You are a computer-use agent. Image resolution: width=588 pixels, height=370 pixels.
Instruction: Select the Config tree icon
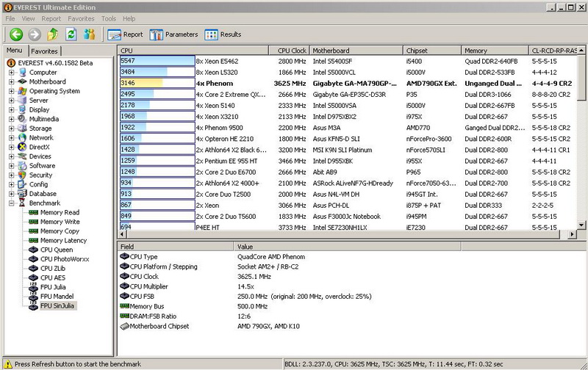[x=23, y=184]
